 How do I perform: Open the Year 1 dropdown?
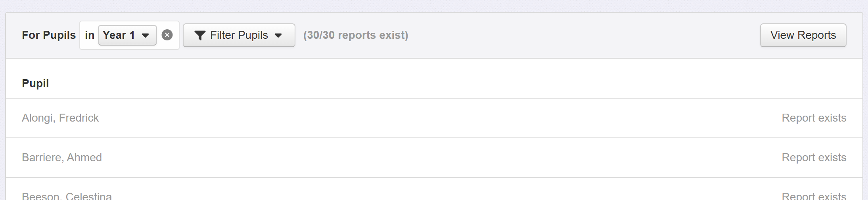(127, 35)
